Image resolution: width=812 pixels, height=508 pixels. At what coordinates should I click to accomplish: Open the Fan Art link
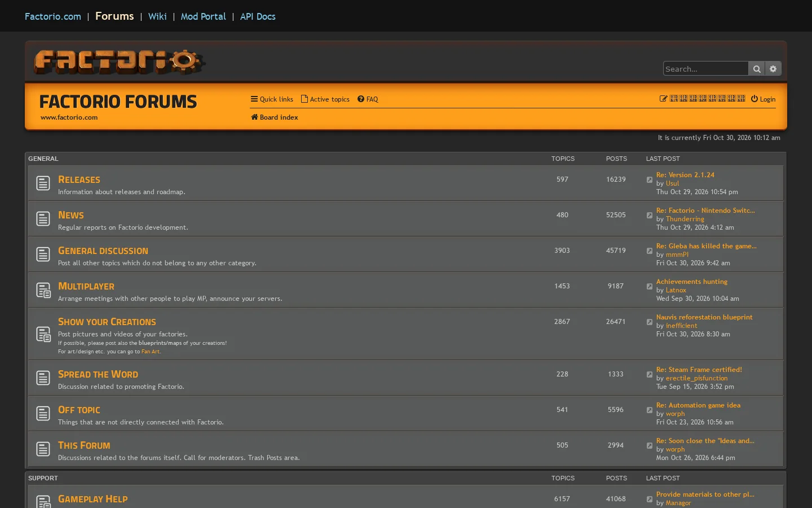point(151,352)
